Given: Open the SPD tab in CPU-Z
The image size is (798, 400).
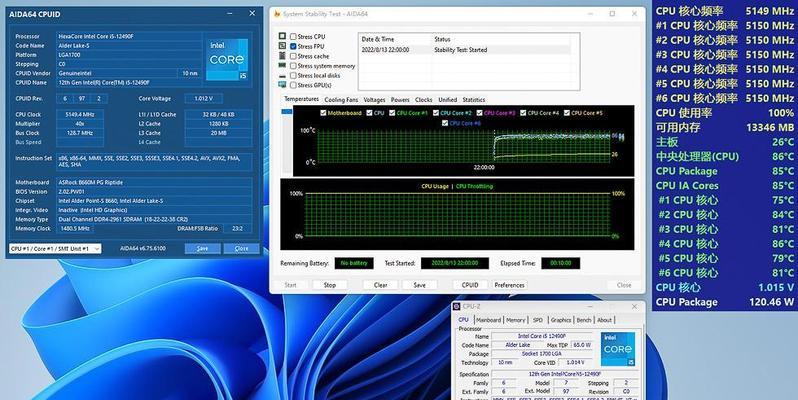Looking at the screenshot, I should (538, 320).
